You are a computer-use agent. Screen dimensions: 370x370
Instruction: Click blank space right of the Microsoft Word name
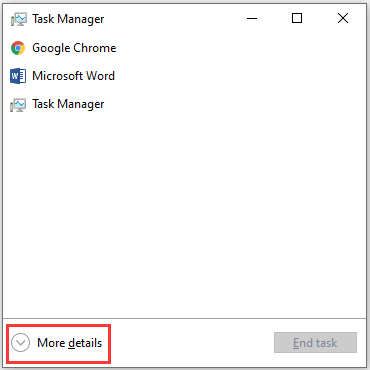point(240,76)
